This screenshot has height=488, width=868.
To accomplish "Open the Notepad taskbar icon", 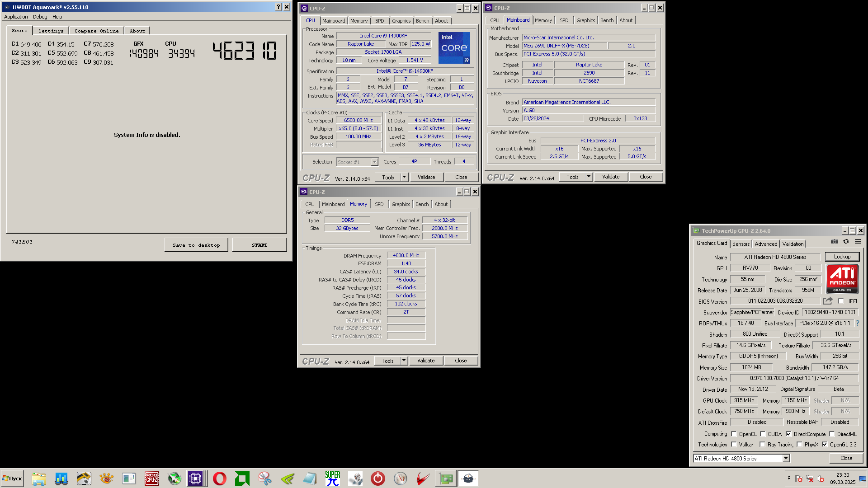I will (x=310, y=479).
